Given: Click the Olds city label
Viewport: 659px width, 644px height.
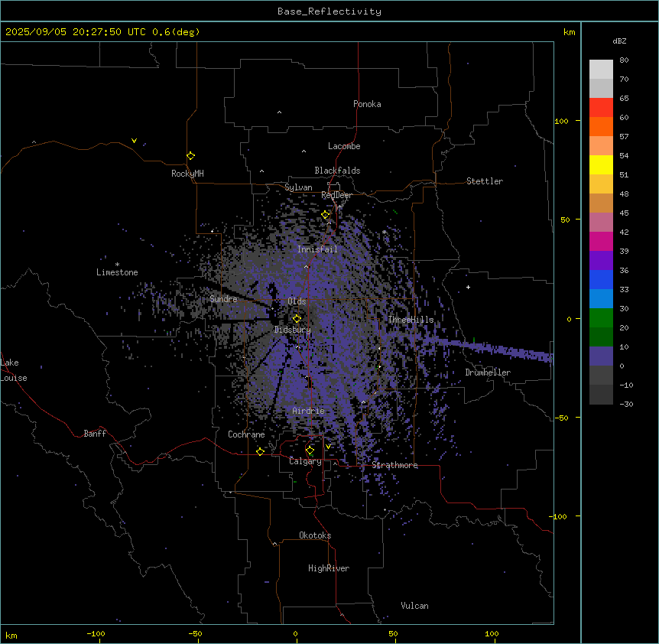Looking at the screenshot, I should [x=297, y=301].
